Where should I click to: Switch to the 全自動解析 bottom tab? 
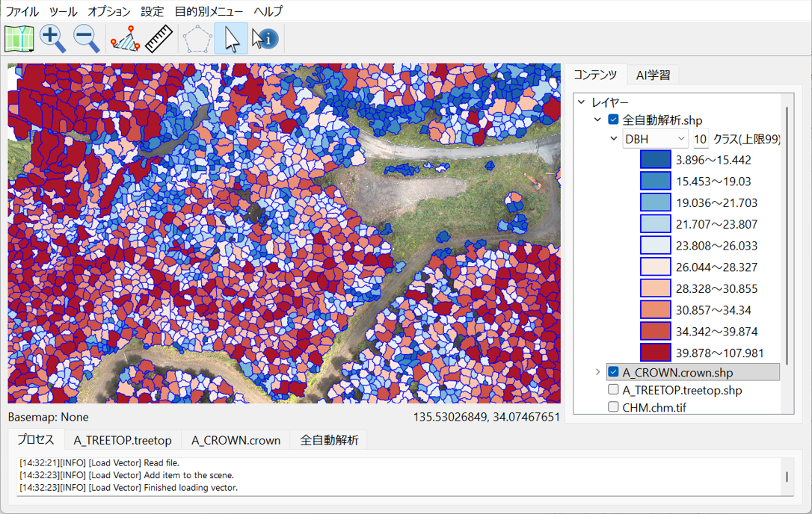click(x=329, y=440)
